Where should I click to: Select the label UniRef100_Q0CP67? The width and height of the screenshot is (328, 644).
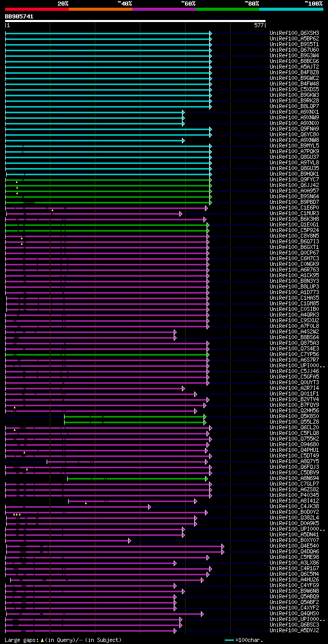pyautogui.click(x=294, y=253)
